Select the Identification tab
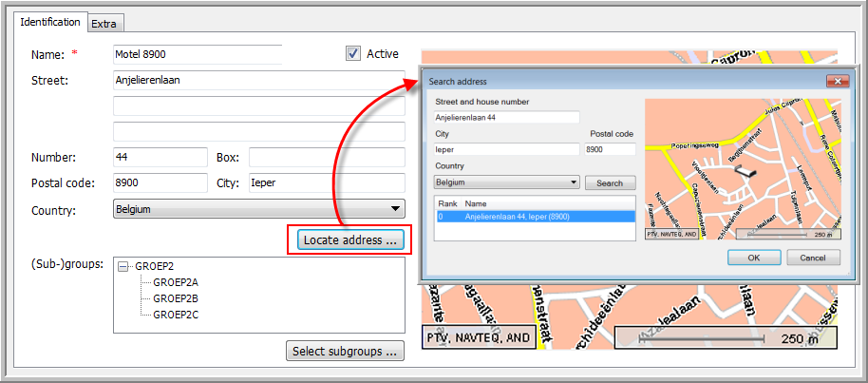This screenshot has width=868, height=383. coord(48,22)
